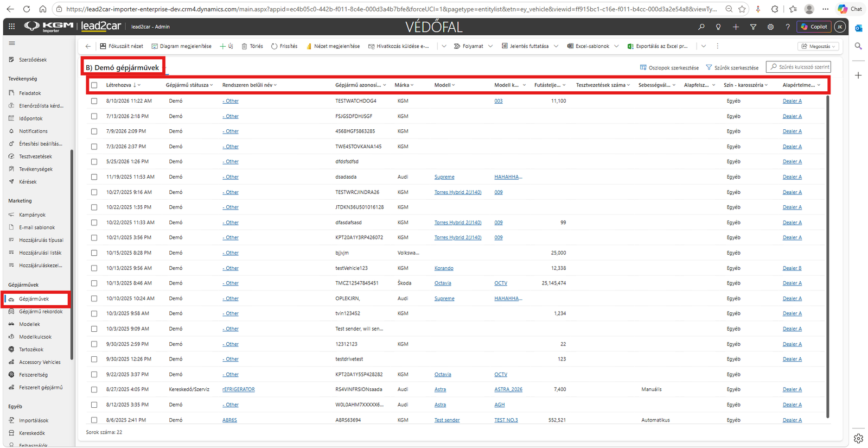This screenshot has height=448, width=868.
Task: Open the JK user account avatar
Action: click(840, 27)
